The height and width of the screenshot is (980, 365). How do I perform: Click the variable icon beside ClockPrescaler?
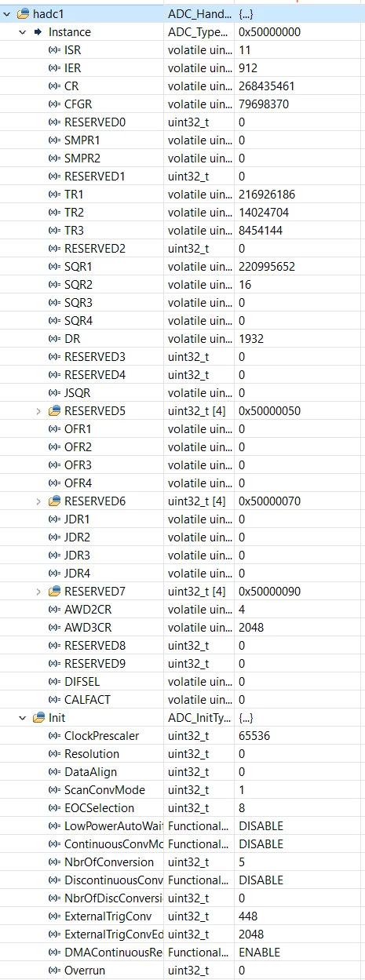[54, 736]
